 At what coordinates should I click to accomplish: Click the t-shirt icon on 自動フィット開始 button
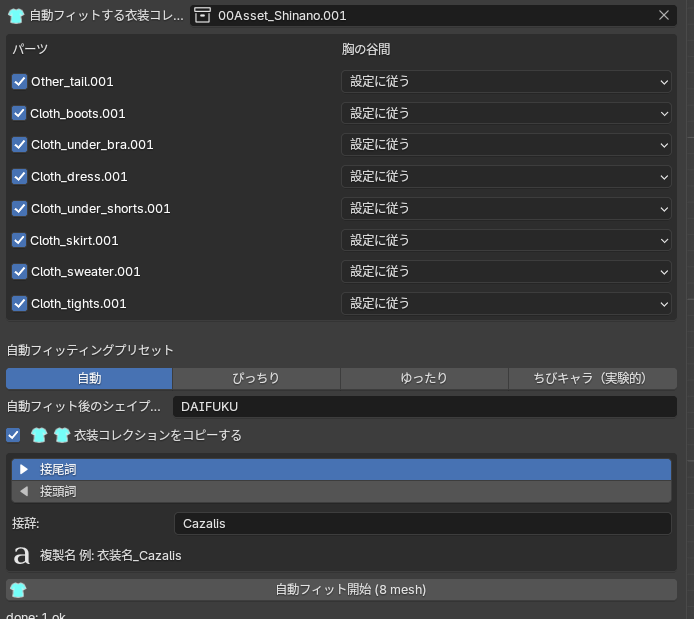pyautogui.click(x=18, y=590)
